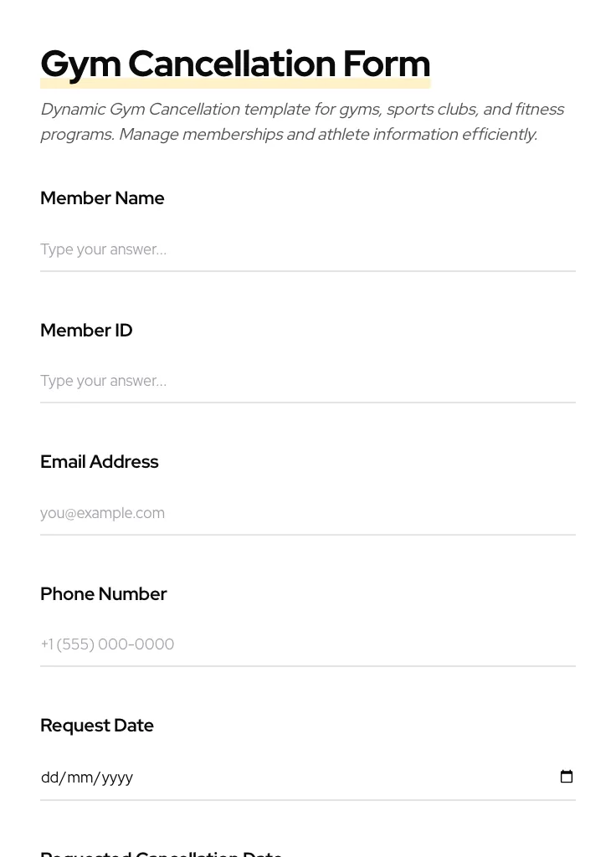Click the Member Name label
This screenshot has height=857, width=616.
(x=102, y=198)
